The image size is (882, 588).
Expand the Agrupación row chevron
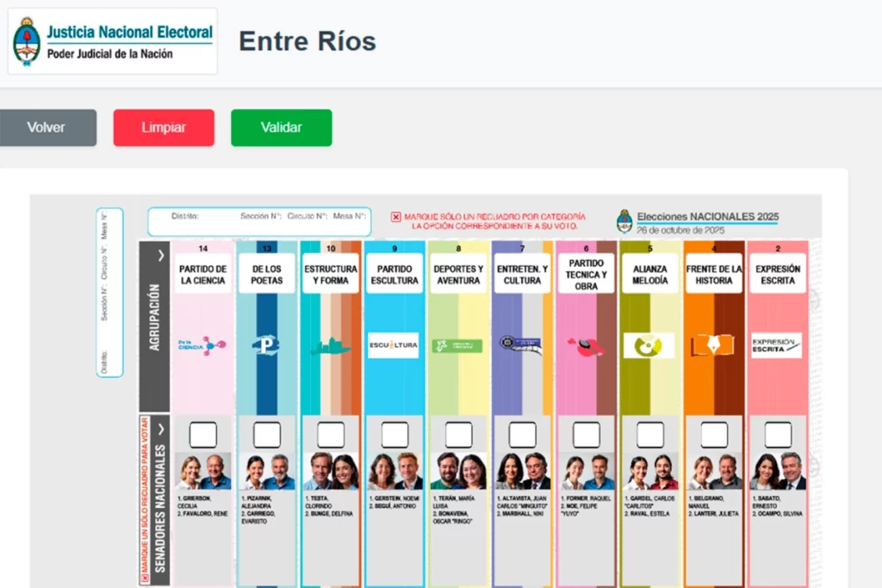click(160, 255)
